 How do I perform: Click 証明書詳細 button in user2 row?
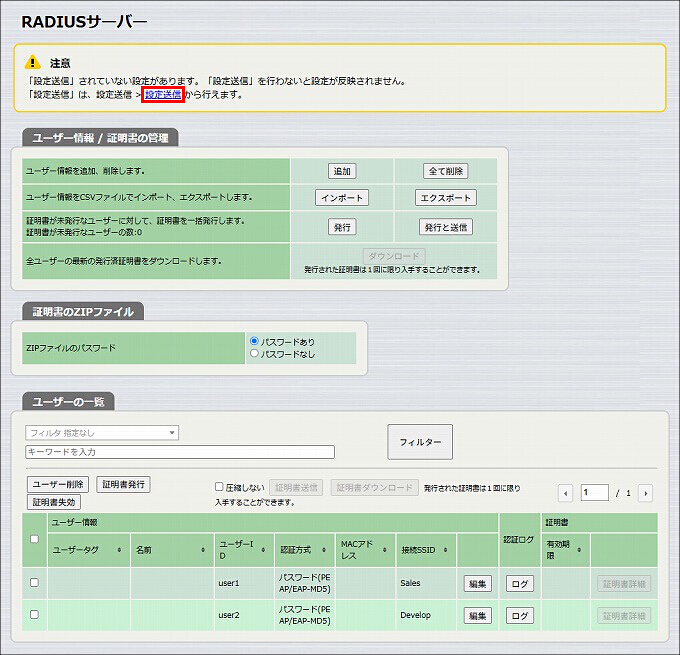click(x=624, y=616)
